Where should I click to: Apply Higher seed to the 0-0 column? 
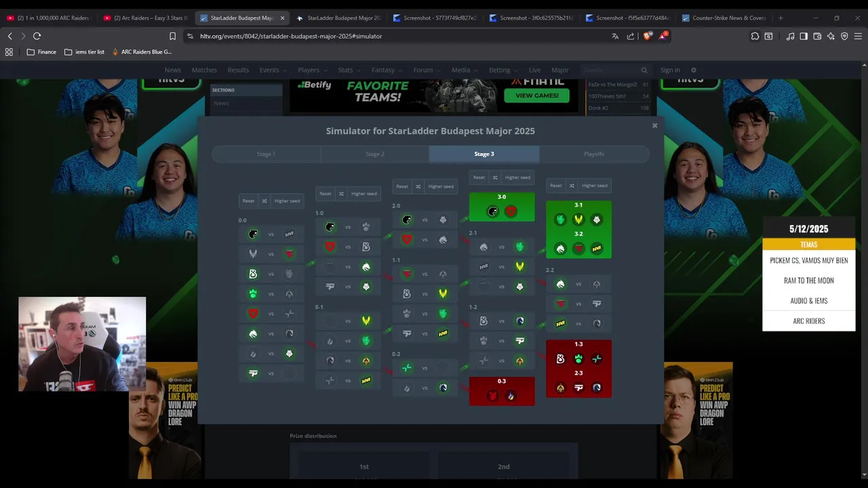tap(287, 201)
